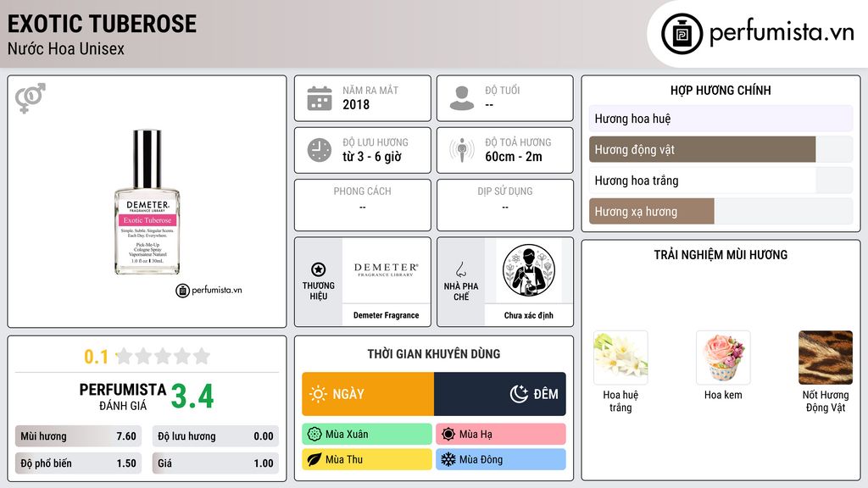The height and width of the screenshot is (488, 868).
Task: Click the từ 3 - 6 giờ longevity value
Action: click(x=372, y=157)
